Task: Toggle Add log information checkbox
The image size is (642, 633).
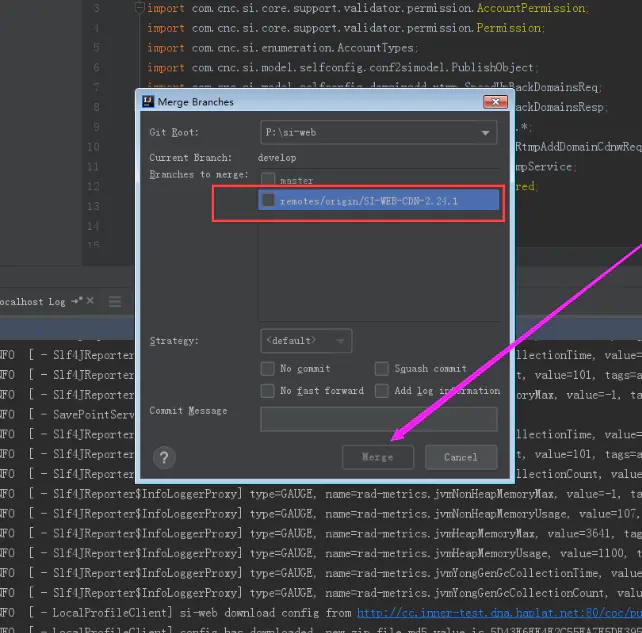Action: point(382,391)
